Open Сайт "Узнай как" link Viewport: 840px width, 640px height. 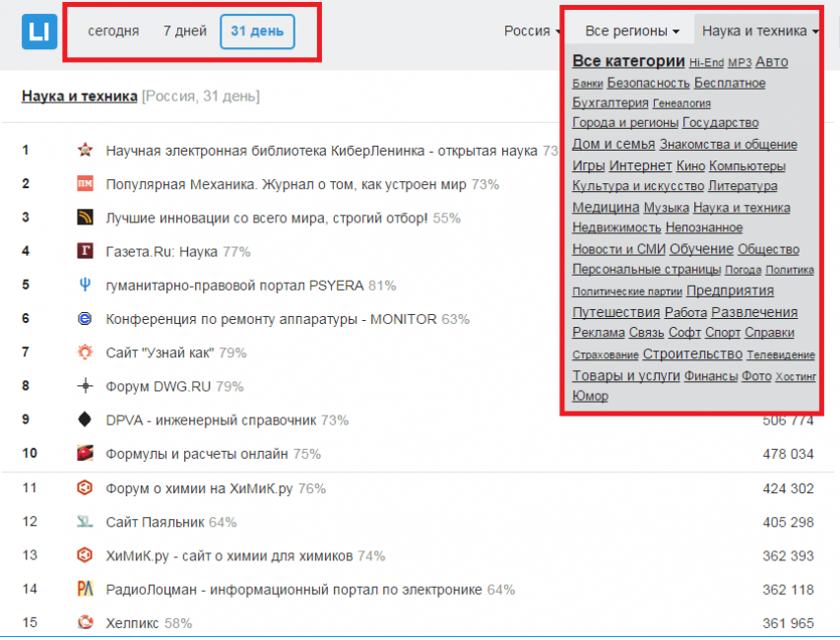coord(160,353)
